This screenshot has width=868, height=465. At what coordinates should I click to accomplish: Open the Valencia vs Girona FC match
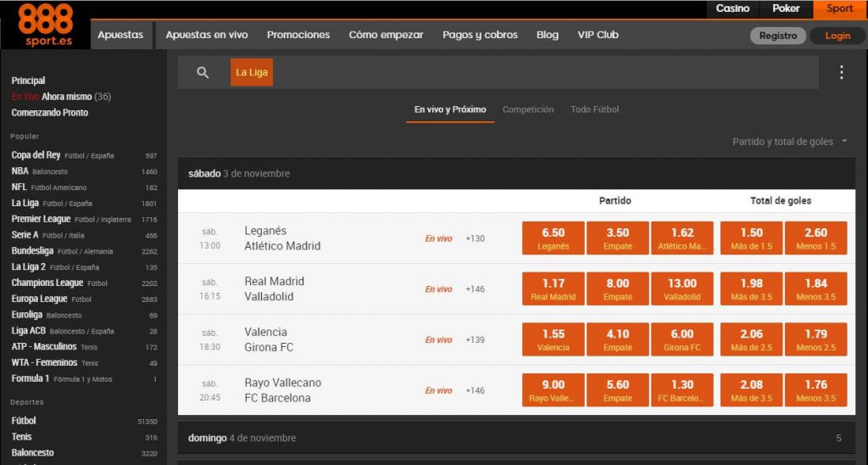pyautogui.click(x=269, y=339)
